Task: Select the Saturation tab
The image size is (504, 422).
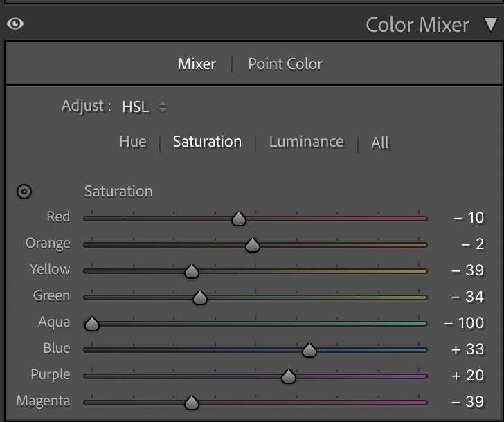Action: tap(207, 142)
